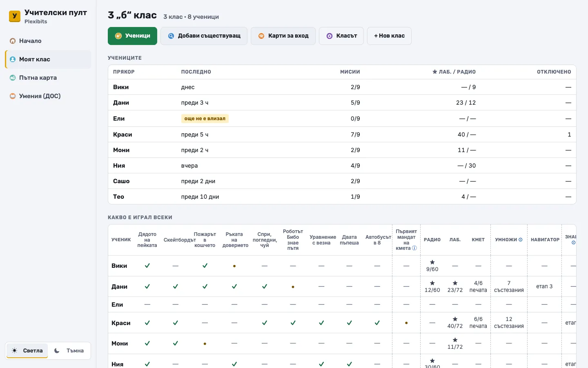
Task: Click the home icon beside Начало
Action: tap(13, 41)
